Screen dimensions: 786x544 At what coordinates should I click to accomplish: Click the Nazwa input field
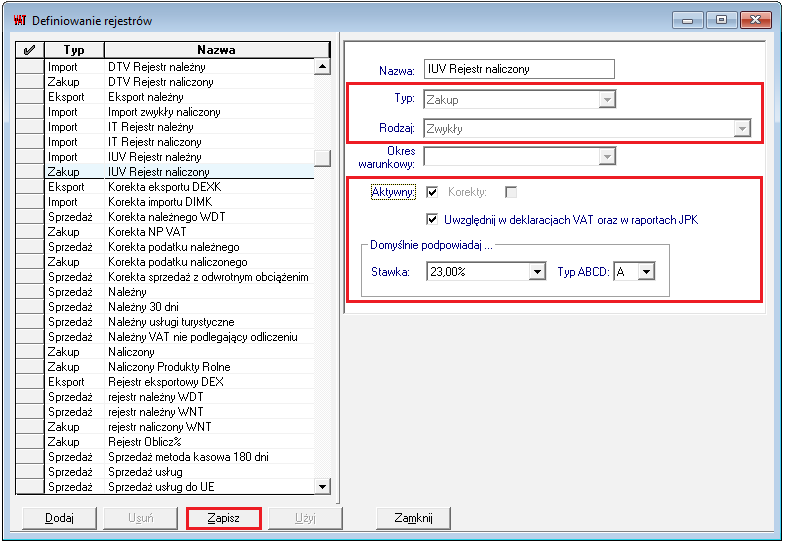coord(519,69)
